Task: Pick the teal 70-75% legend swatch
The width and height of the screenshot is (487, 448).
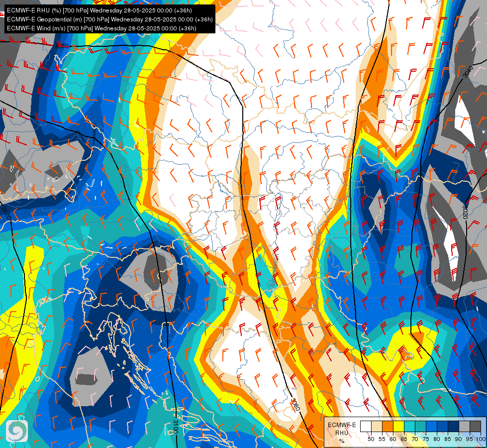Action: 420,427
